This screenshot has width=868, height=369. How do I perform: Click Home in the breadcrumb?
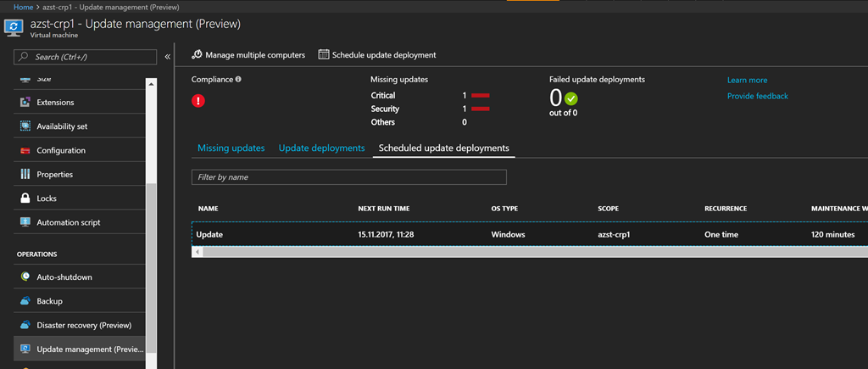[x=23, y=7]
